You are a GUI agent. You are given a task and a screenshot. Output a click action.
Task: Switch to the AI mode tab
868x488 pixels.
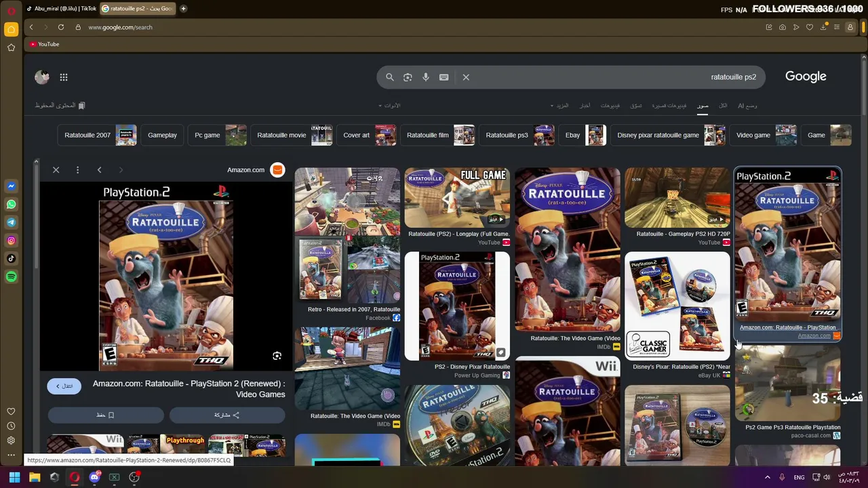click(x=747, y=106)
